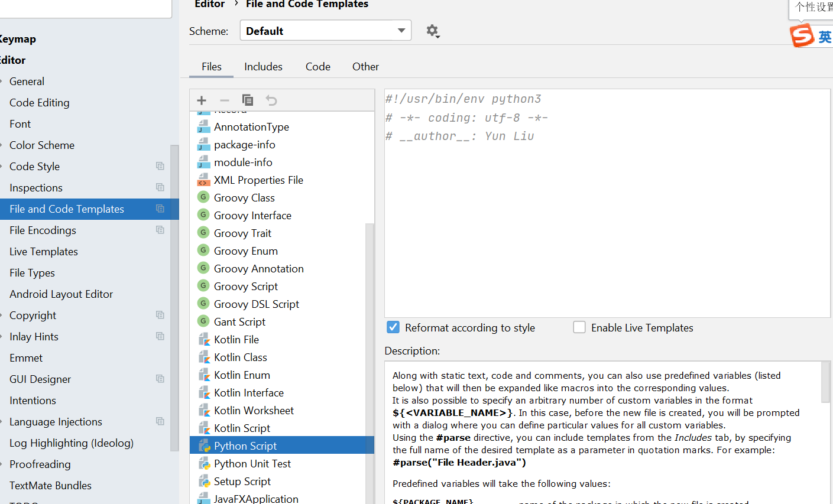Viewport: 833px width, 504px height.
Task: Click the plus icon to create template
Action: pos(202,100)
